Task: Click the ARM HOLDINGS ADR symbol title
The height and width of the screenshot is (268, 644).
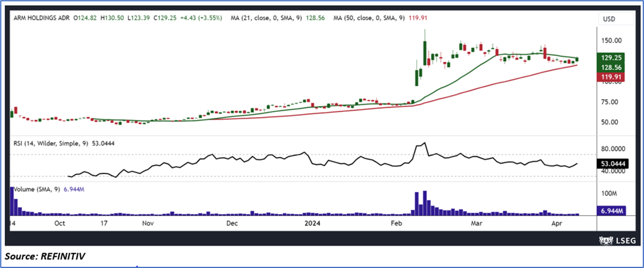Action: click(41, 18)
